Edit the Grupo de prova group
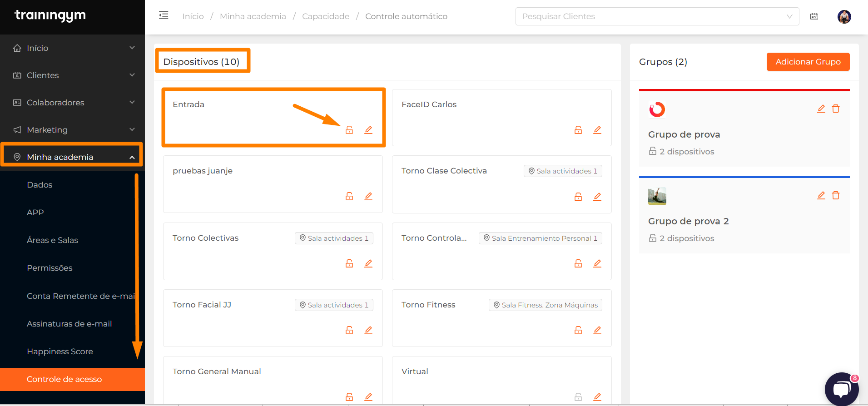868x406 pixels. [821, 109]
